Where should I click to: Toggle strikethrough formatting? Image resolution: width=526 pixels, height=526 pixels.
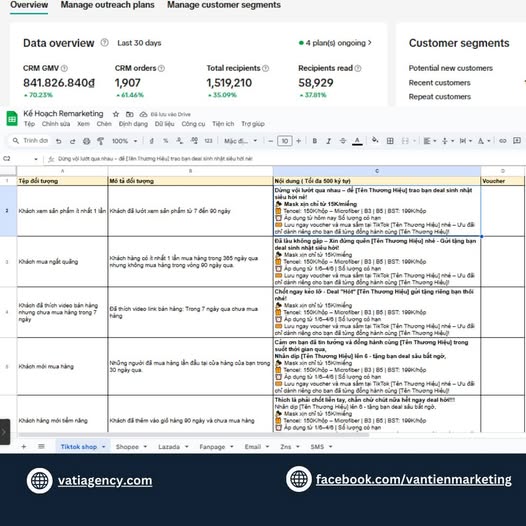coord(343,141)
